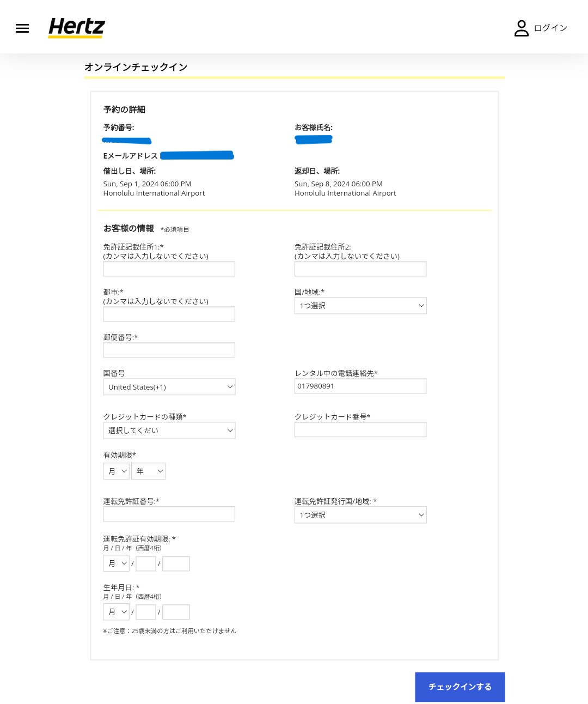Click the license expiry day field
This screenshot has width=588, height=704.
(146, 563)
